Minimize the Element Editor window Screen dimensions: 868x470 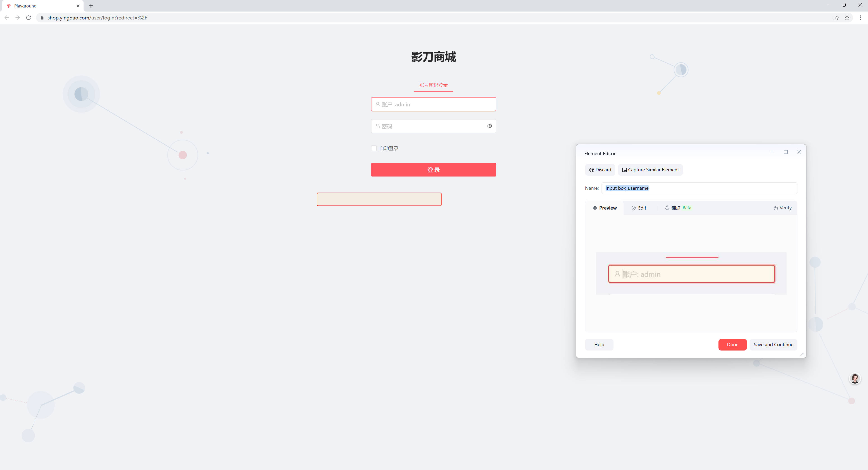click(x=772, y=152)
